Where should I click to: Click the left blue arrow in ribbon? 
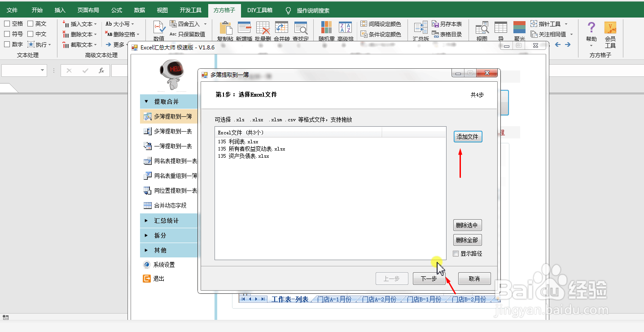coord(558,44)
